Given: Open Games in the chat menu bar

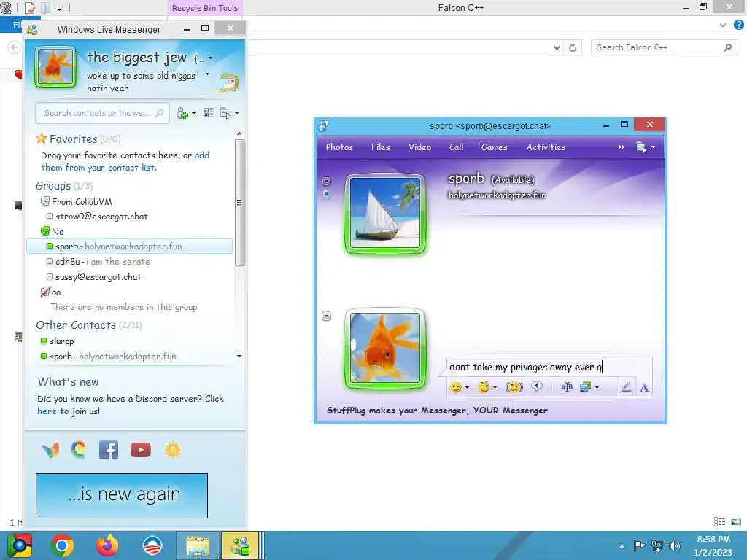Looking at the screenshot, I should (x=494, y=147).
